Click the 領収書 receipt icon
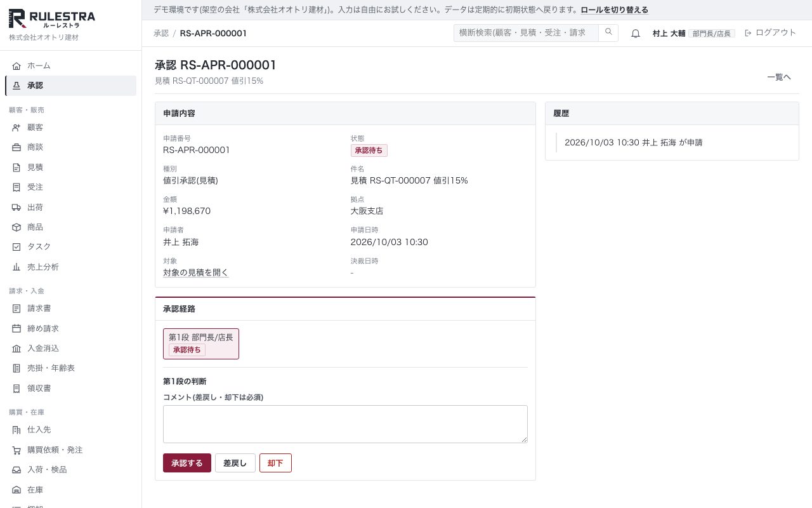 [16, 389]
